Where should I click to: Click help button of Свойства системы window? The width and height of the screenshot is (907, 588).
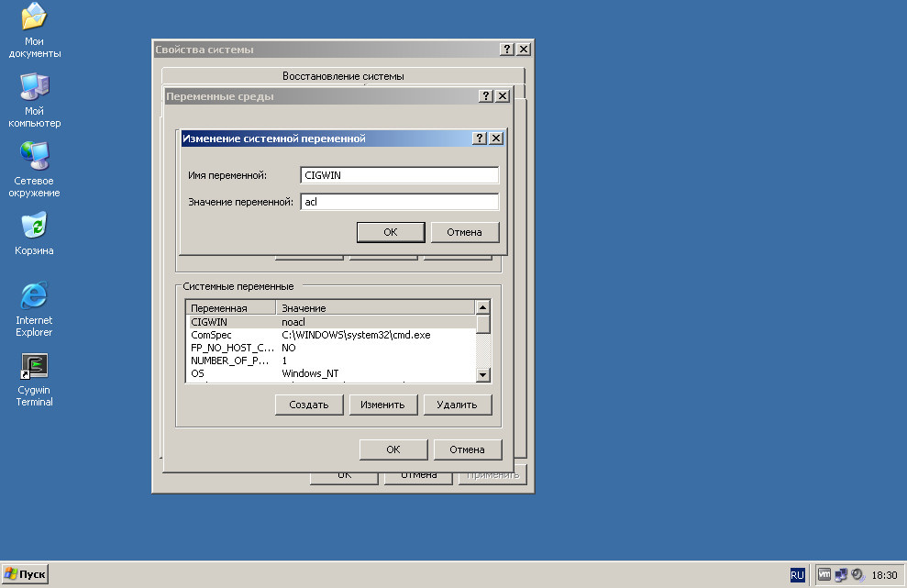[x=507, y=50]
